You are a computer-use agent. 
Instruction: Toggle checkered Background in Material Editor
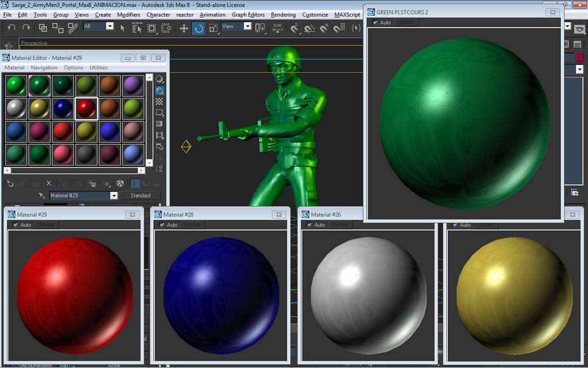click(160, 102)
